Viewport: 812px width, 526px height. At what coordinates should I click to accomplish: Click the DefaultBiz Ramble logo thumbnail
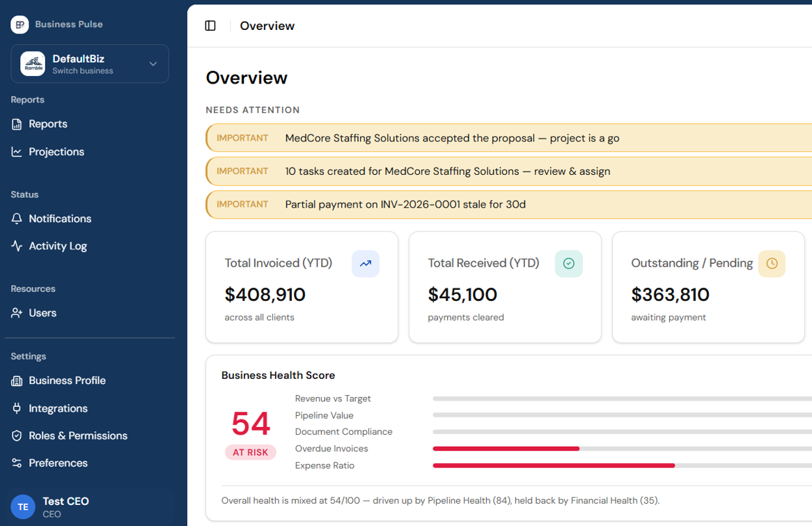33,63
